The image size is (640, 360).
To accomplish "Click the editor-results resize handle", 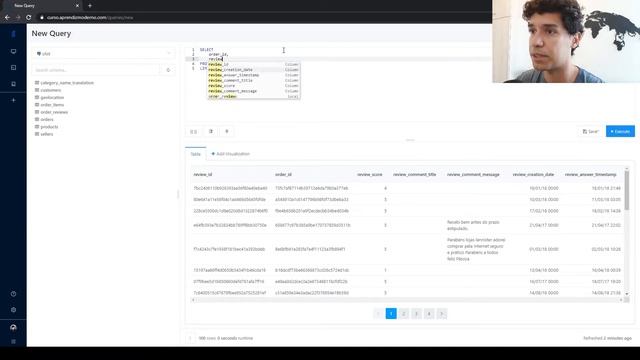I will point(410,140).
